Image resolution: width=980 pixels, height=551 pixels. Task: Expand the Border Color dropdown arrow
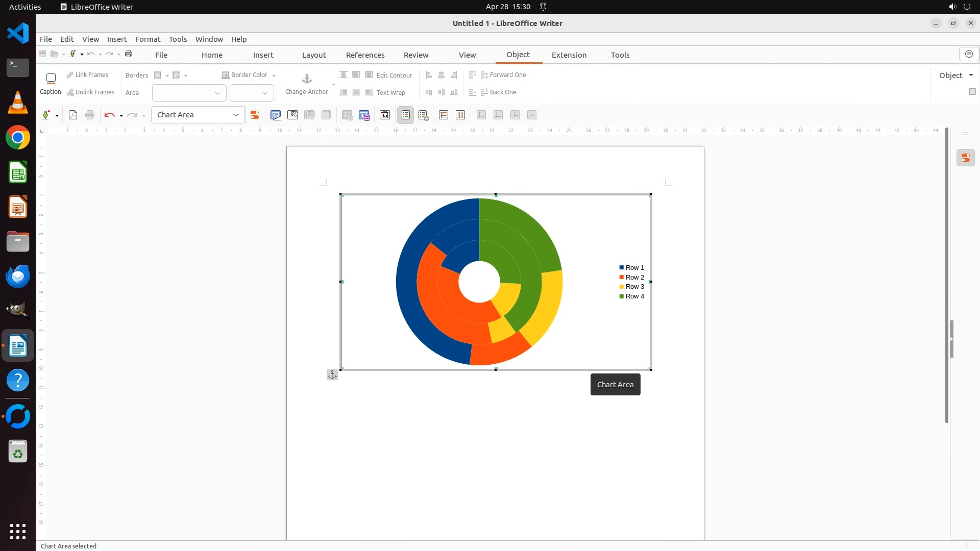pos(274,76)
